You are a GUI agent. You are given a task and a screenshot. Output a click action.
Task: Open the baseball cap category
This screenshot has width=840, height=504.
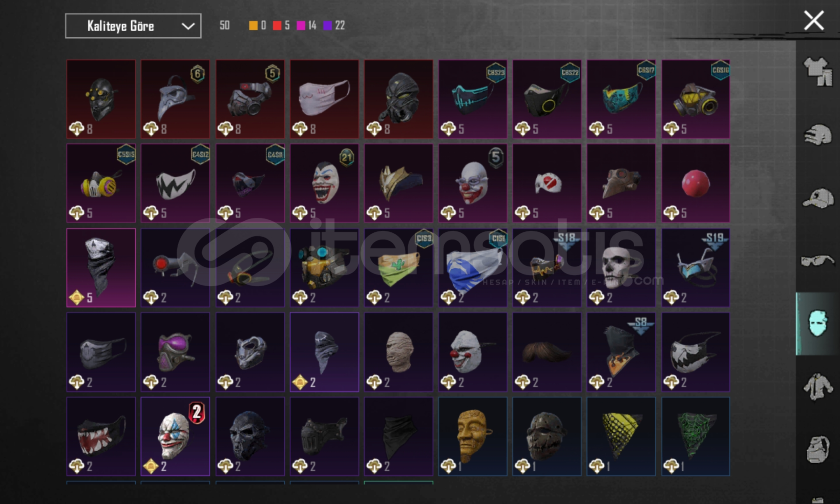pos(818,198)
